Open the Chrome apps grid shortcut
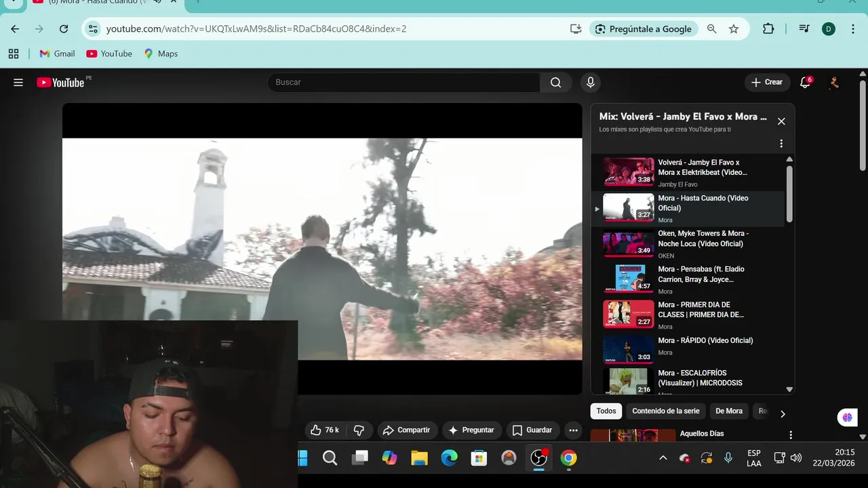The width and height of the screenshot is (868, 488). point(14,54)
